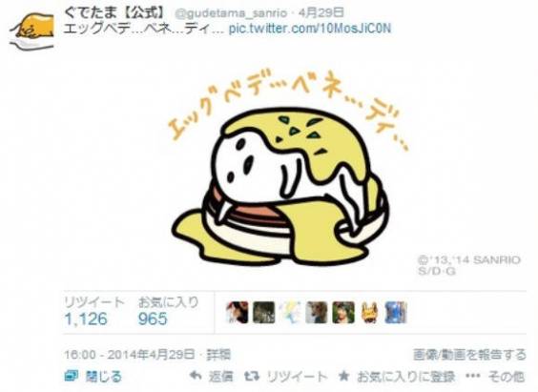Open the 詳細 details link
This screenshot has height=392, width=538.
[x=218, y=354]
